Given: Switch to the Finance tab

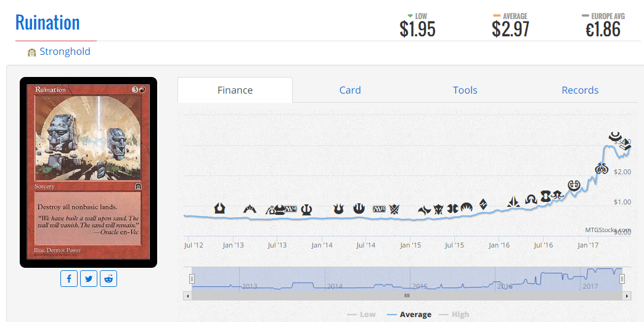Looking at the screenshot, I should 235,91.
